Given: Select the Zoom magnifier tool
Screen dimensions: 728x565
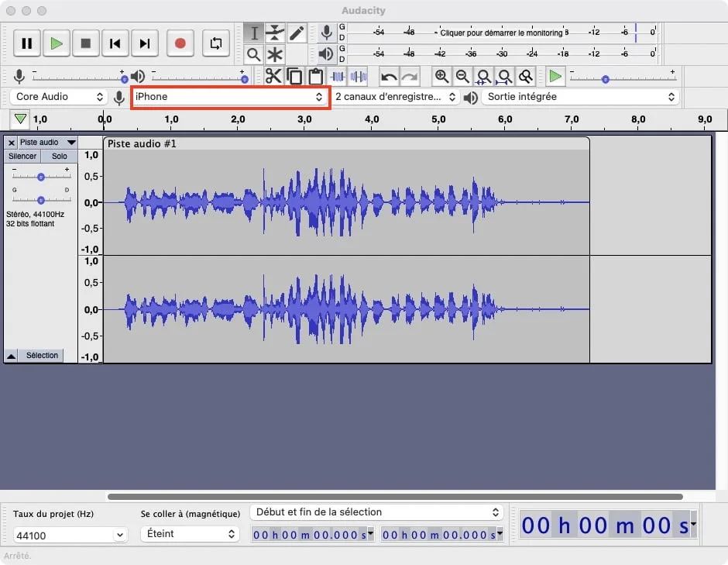Looking at the screenshot, I should 254,54.
